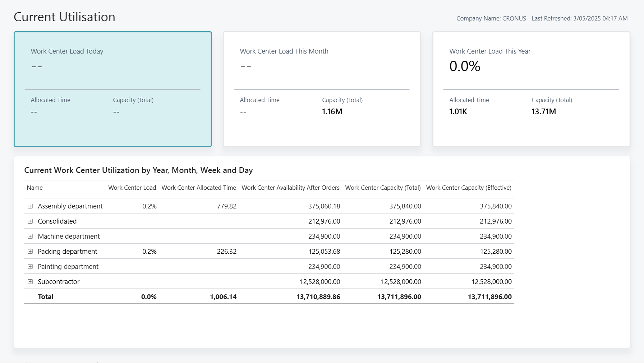Open the Work Center Load This Year card
The image size is (644, 363).
click(531, 89)
